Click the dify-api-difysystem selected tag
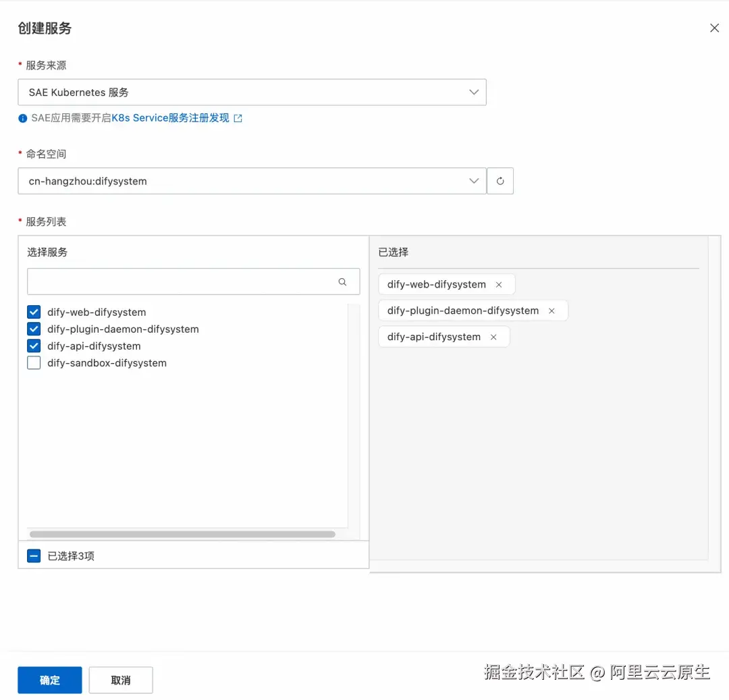729x700 pixels. 444,337
